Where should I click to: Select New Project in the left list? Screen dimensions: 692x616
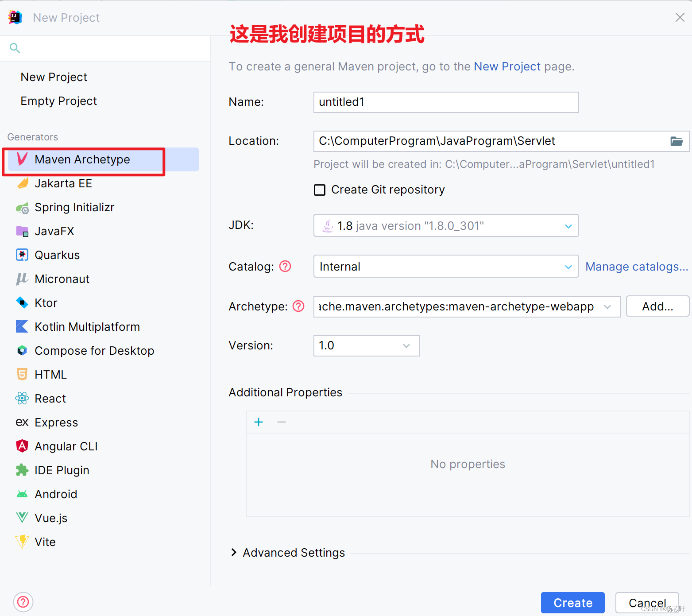[x=54, y=77]
